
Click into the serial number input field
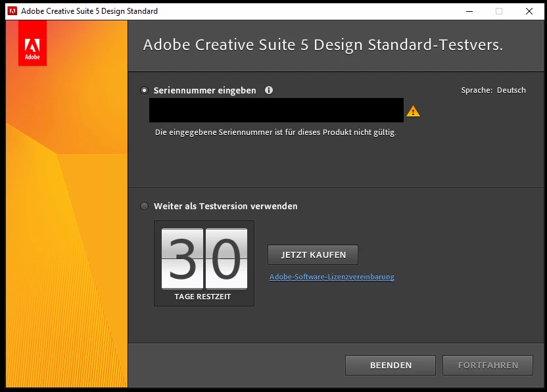276,110
